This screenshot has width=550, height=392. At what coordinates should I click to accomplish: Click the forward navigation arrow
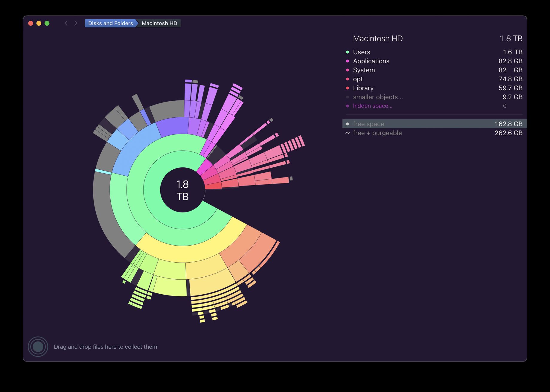[x=76, y=23]
